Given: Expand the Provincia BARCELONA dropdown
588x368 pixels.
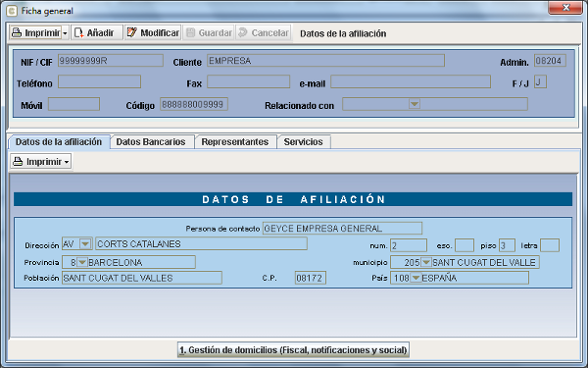Looking at the screenshot, I should click(82, 262).
